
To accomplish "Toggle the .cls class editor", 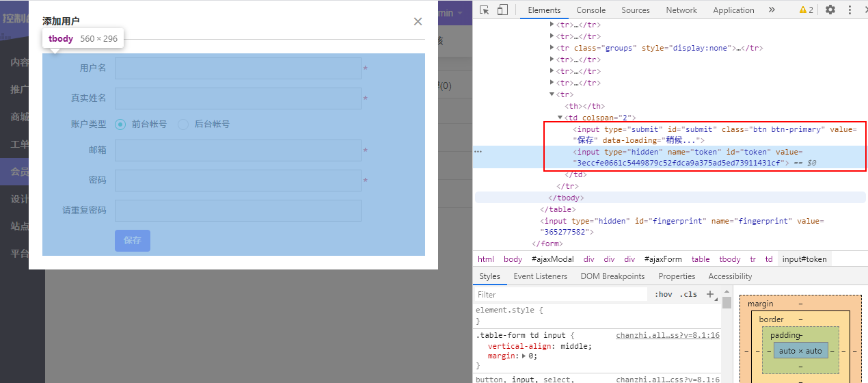I will (688, 294).
